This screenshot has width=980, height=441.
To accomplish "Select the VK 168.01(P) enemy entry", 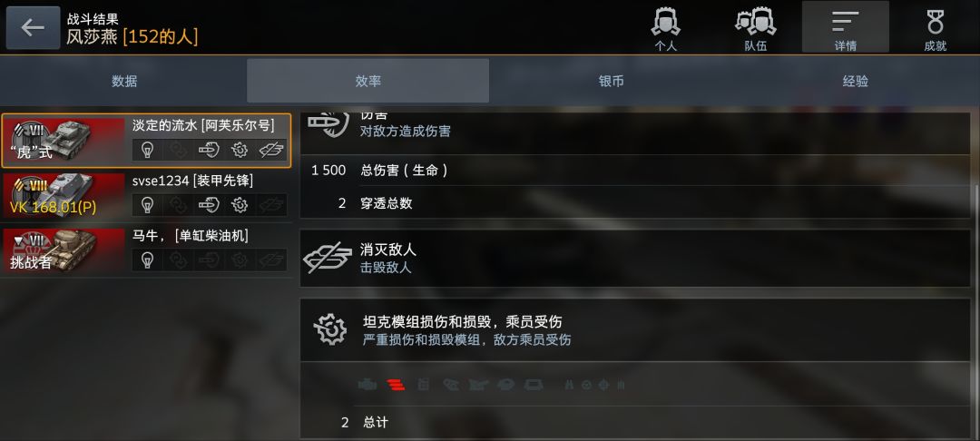I will [146, 195].
